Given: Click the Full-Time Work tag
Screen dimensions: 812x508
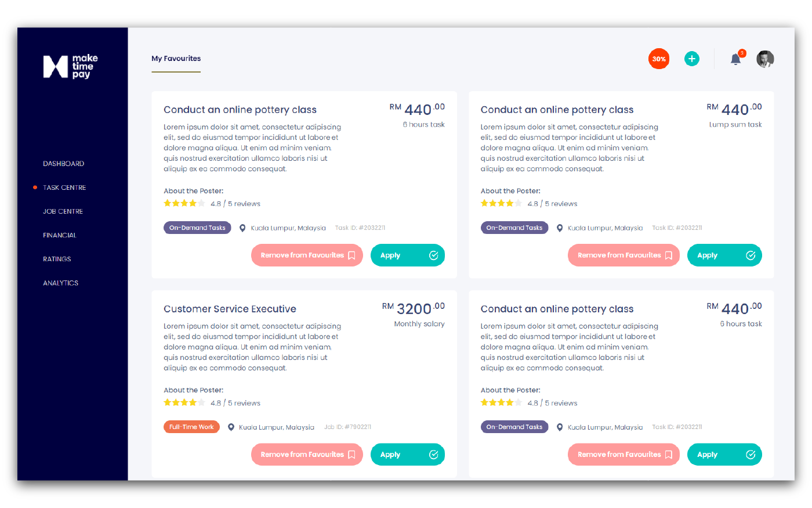Looking at the screenshot, I should (x=191, y=427).
